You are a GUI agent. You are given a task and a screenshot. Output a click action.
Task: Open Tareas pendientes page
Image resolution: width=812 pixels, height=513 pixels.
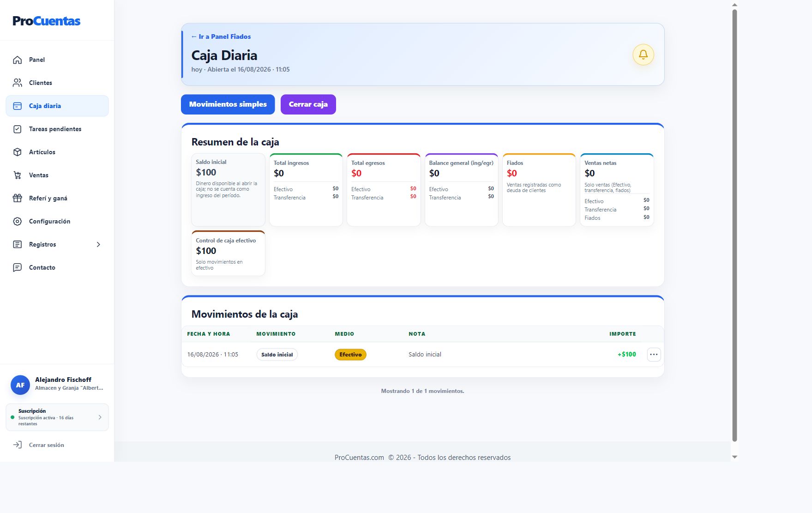click(x=57, y=129)
